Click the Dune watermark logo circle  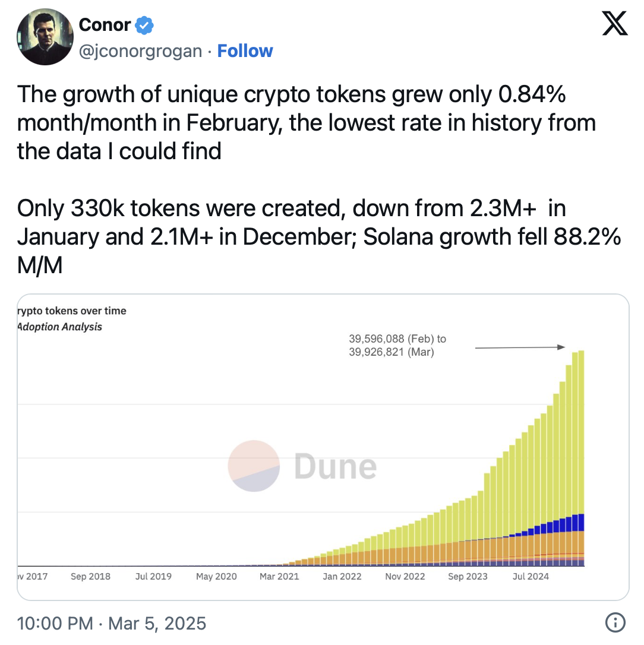tap(254, 466)
